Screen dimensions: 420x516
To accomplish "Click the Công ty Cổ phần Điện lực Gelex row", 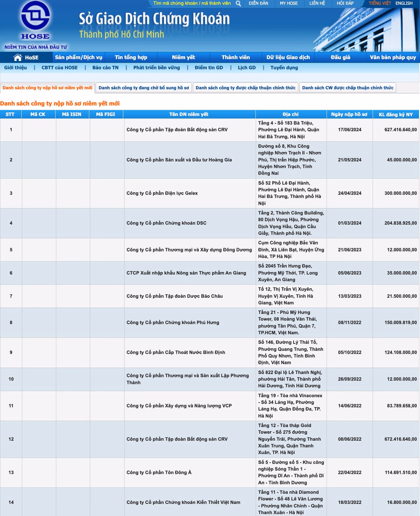I will click(x=162, y=193).
